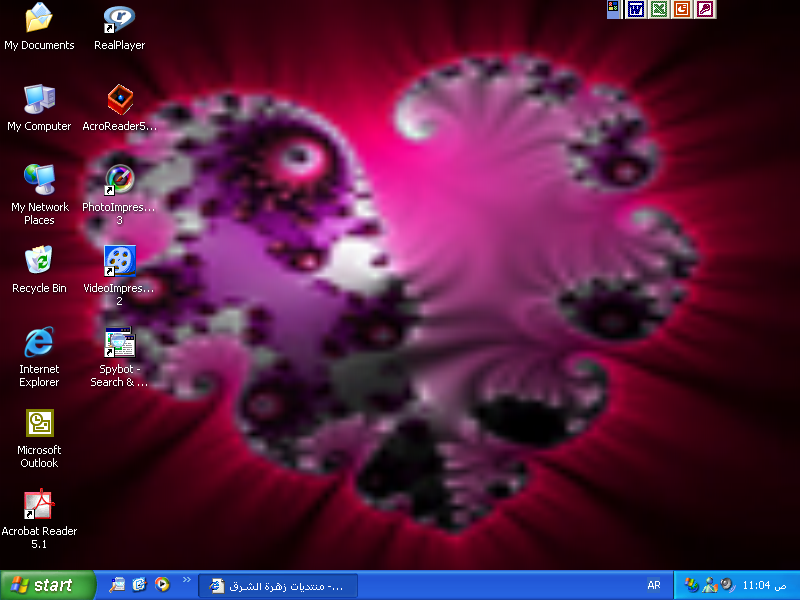Click the volume speaker tray icon
800x600 pixels.
pyautogui.click(x=727, y=585)
